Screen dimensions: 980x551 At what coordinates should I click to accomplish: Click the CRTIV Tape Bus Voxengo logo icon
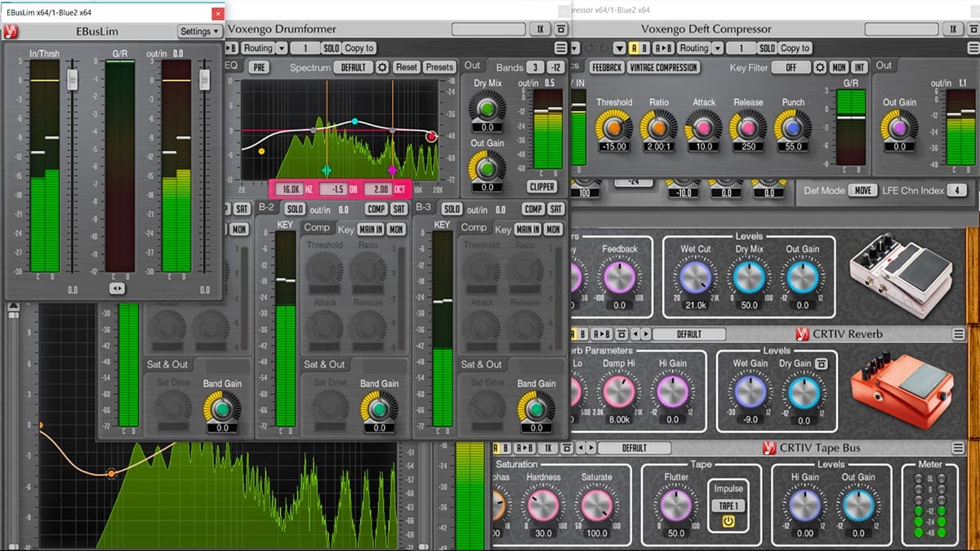click(768, 447)
